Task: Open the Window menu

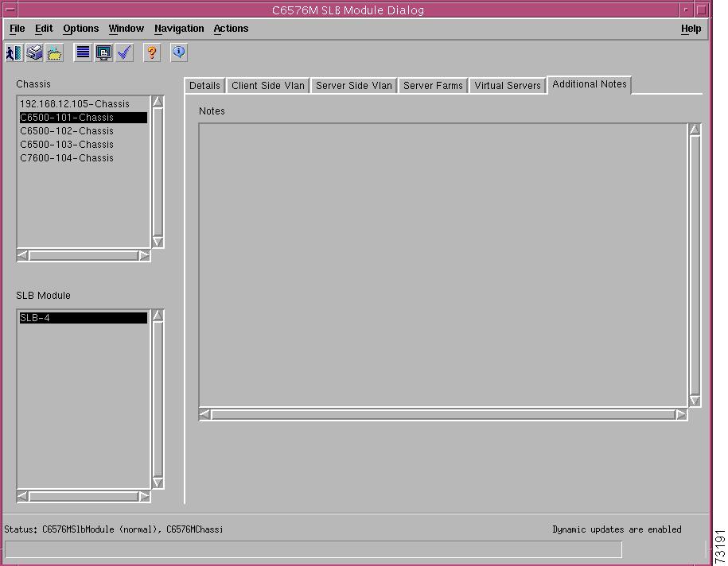Action: point(127,29)
